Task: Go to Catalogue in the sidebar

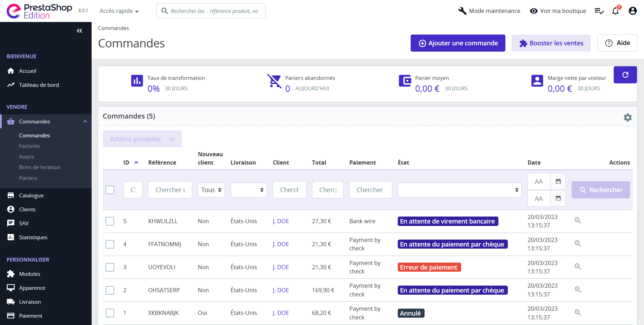Action: 31,196
